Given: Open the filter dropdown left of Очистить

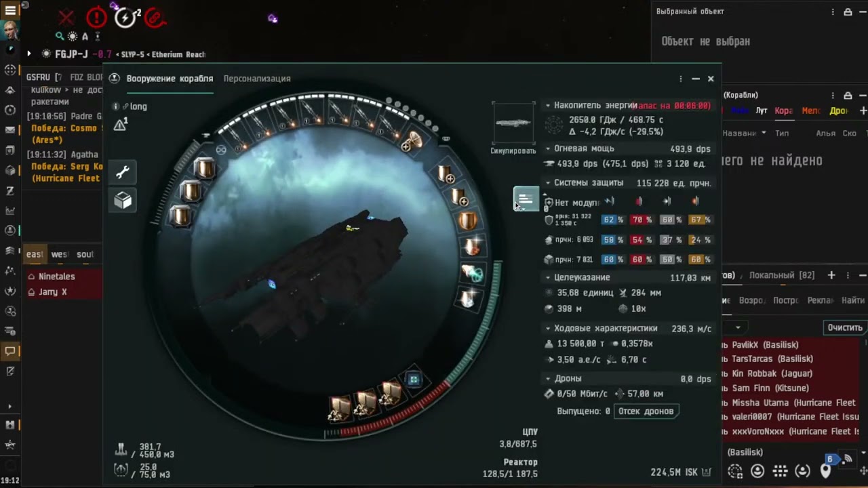Looking at the screenshot, I should coord(737,327).
